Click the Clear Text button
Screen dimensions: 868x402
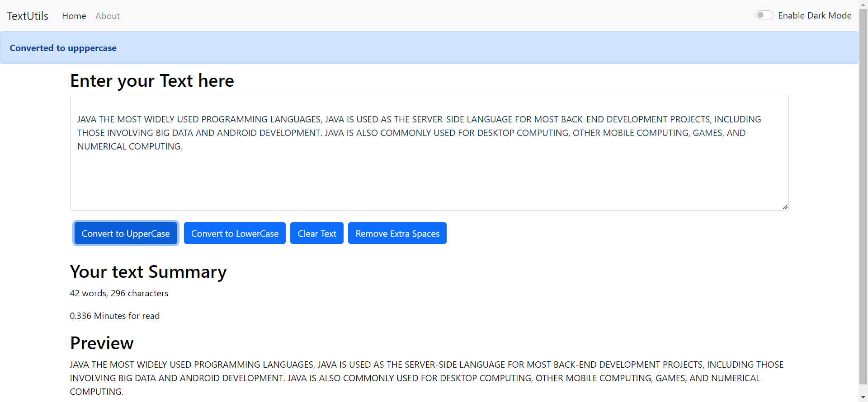[317, 233]
